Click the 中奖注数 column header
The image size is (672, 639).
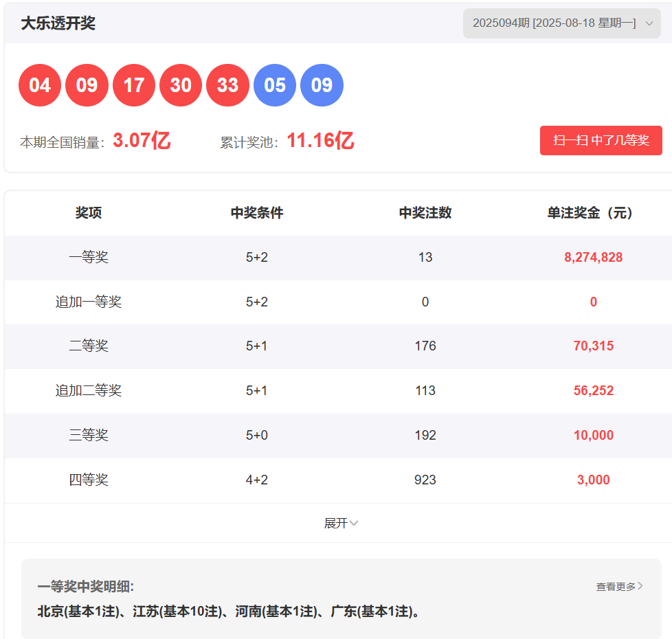pos(425,213)
